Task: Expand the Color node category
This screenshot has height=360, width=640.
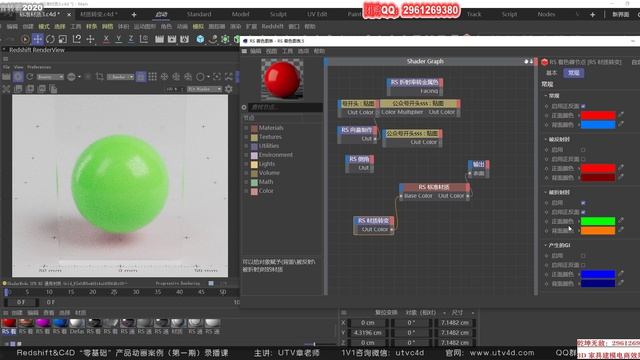Action: pos(246,191)
